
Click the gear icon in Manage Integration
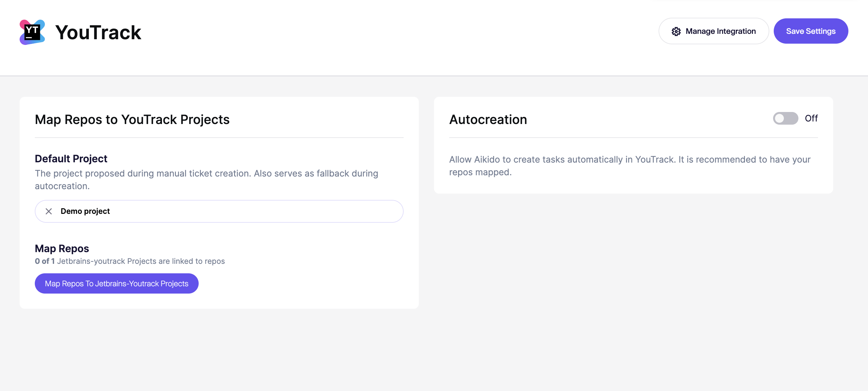tap(676, 31)
